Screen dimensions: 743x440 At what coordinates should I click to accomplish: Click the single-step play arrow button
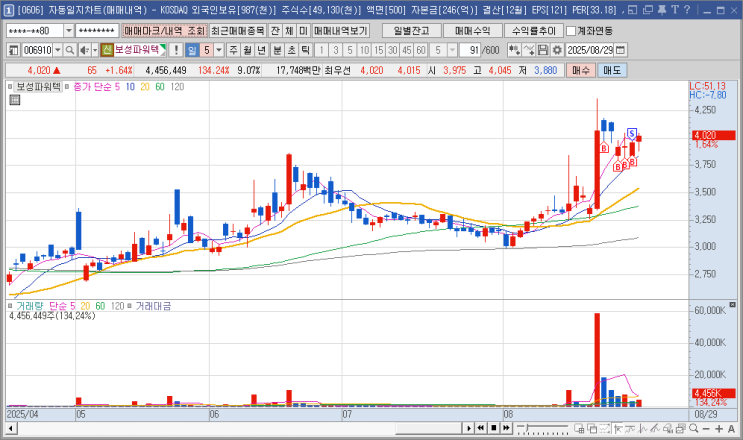(x=468, y=428)
